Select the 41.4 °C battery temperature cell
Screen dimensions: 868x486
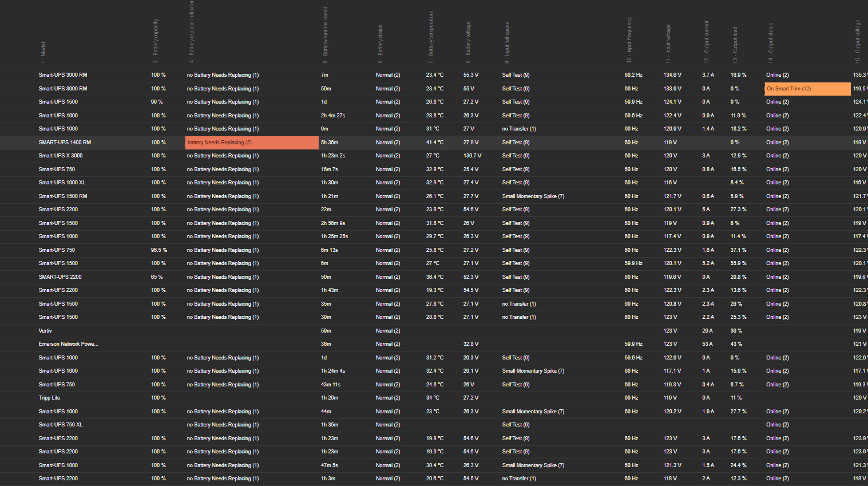pyautogui.click(x=434, y=143)
